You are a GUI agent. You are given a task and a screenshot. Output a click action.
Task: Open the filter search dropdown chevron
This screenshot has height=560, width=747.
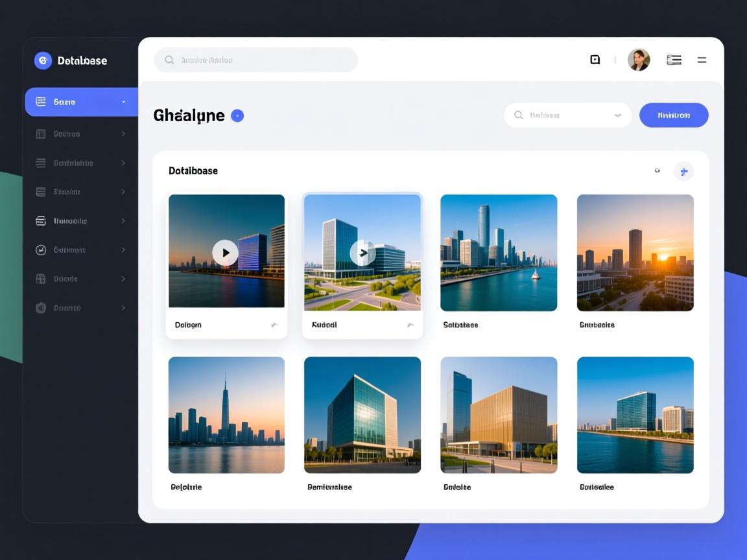point(618,115)
